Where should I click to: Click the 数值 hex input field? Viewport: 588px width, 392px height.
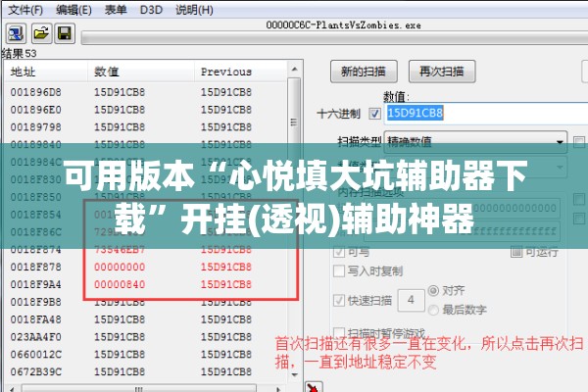pos(487,114)
